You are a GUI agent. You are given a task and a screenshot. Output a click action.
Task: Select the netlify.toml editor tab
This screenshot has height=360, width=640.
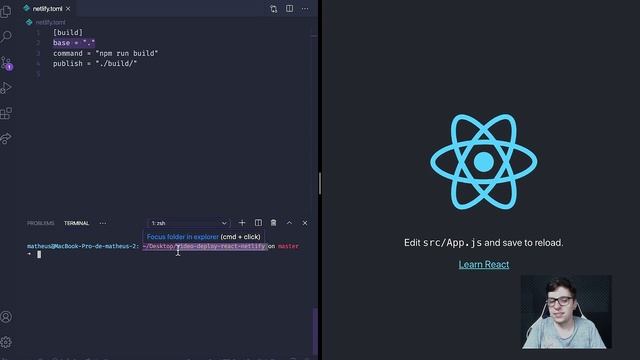pos(47,9)
